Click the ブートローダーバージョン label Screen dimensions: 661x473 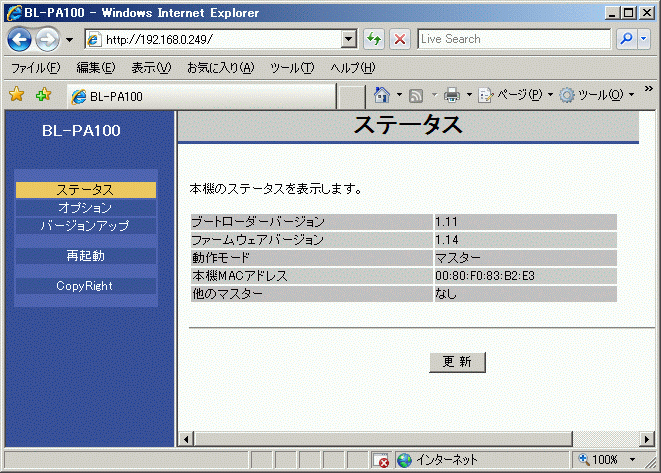[x=258, y=222]
